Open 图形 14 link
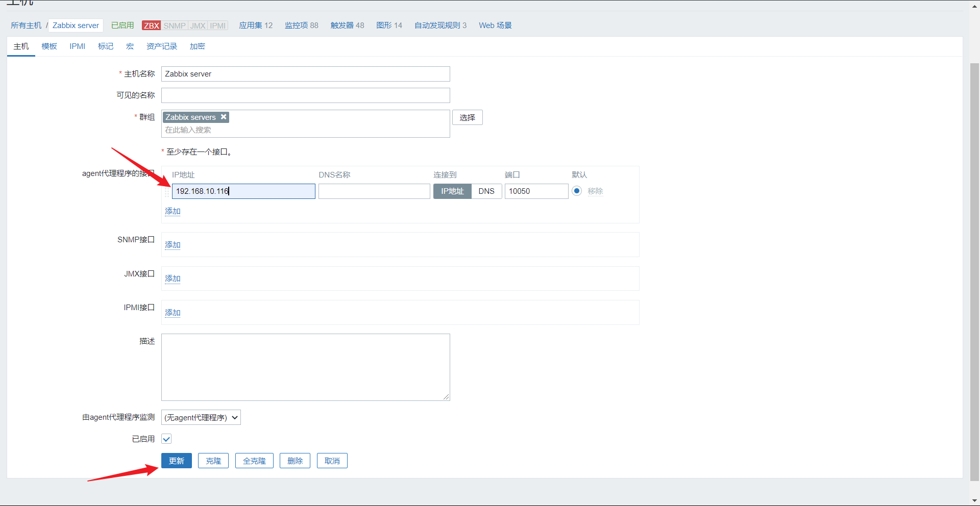980x506 pixels. (x=389, y=26)
